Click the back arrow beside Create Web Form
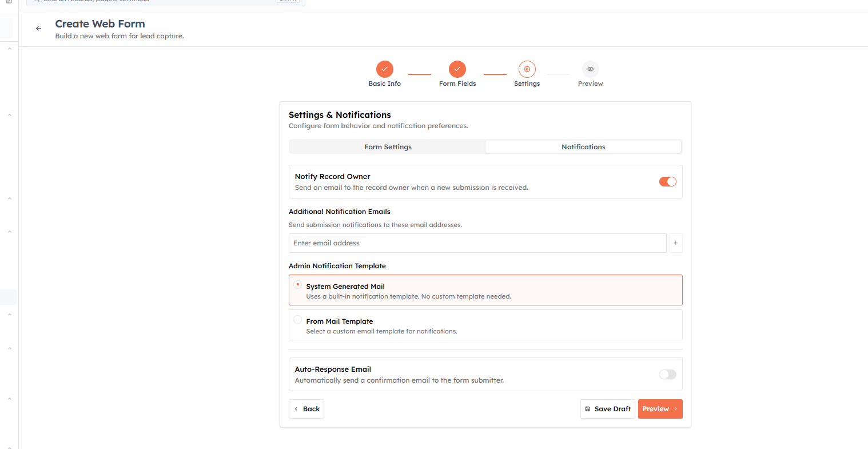868x449 pixels. (38, 28)
